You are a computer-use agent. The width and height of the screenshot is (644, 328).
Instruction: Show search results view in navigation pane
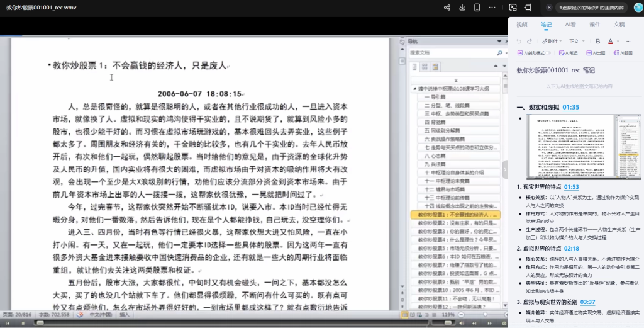point(435,67)
